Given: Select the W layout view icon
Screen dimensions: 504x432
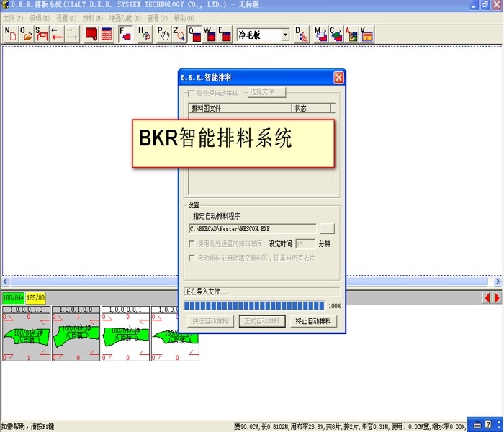Looking at the screenshot, I should coord(210,34).
